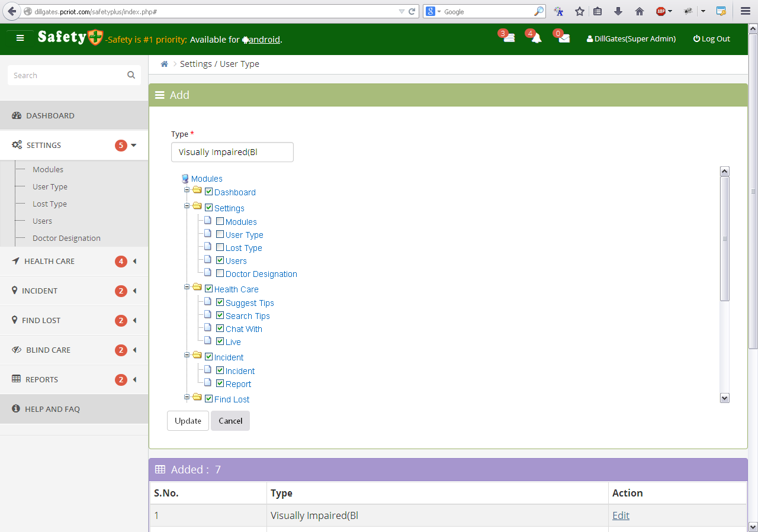Open the envelope messages icon

(564, 38)
